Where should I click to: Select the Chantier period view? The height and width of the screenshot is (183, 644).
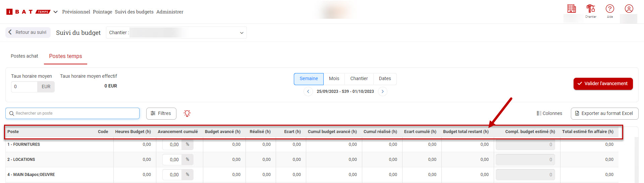point(359,79)
